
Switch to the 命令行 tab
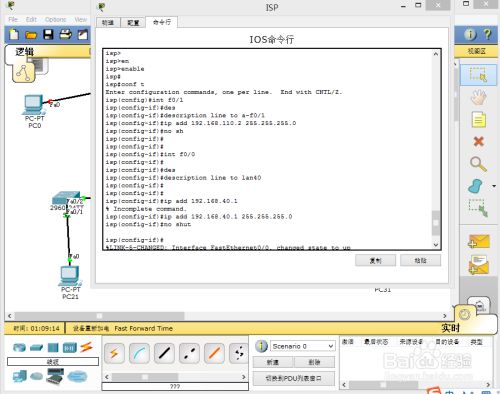pos(162,22)
